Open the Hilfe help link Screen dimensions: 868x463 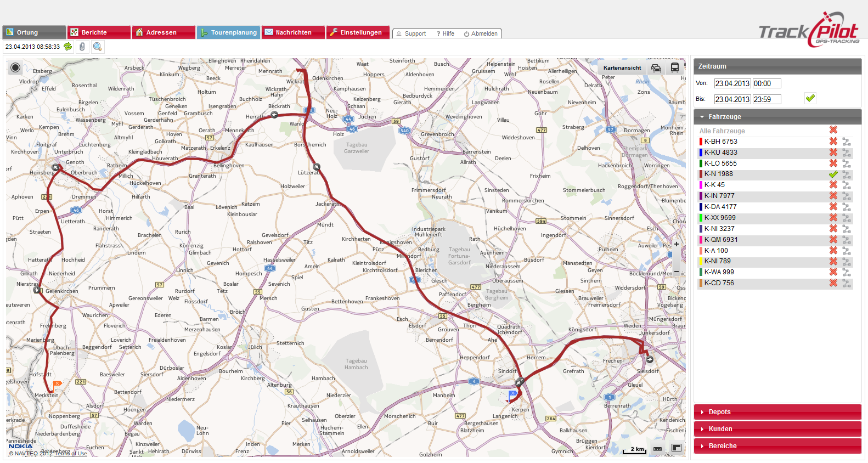(x=446, y=33)
